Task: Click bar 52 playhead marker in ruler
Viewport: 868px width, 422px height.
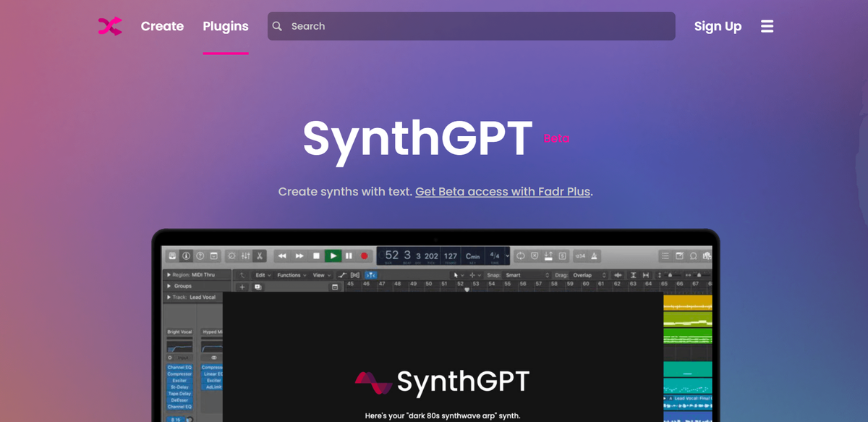Action: coord(467,289)
